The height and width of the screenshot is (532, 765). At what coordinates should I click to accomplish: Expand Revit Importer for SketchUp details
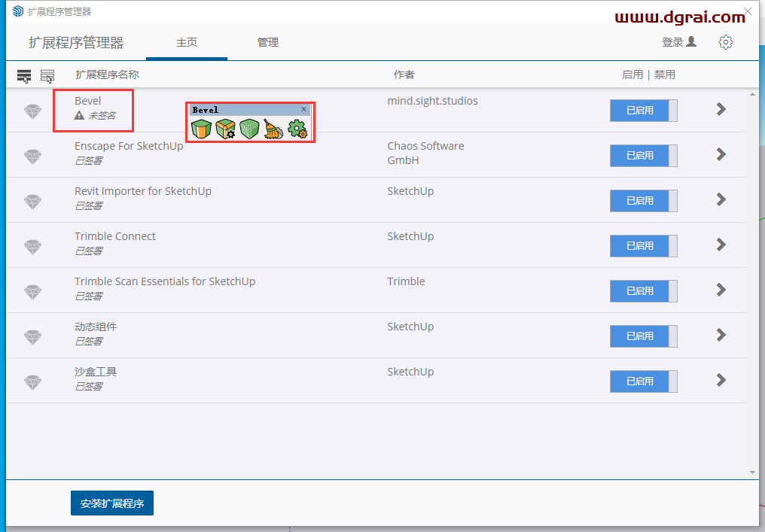click(721, 199)
